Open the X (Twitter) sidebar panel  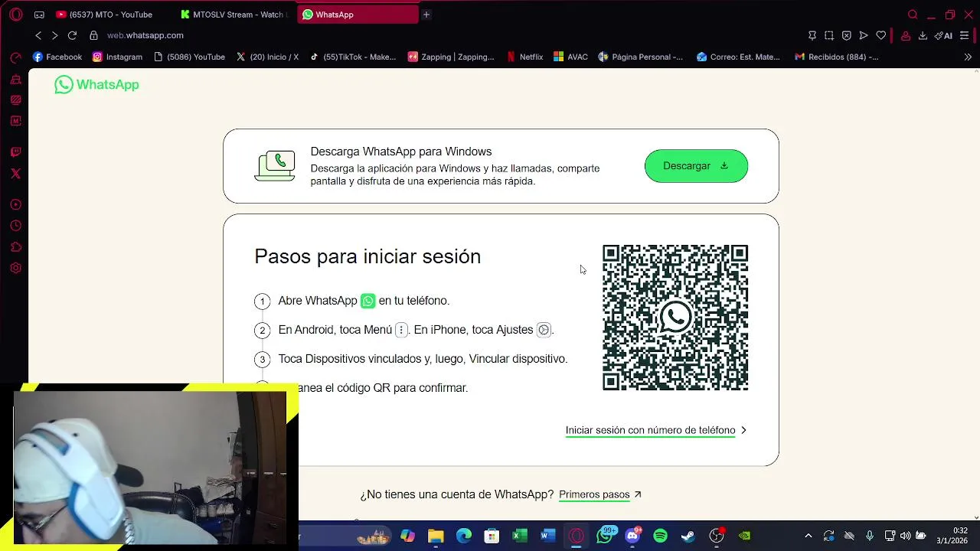pyautogui.click(x=15, y=174)
